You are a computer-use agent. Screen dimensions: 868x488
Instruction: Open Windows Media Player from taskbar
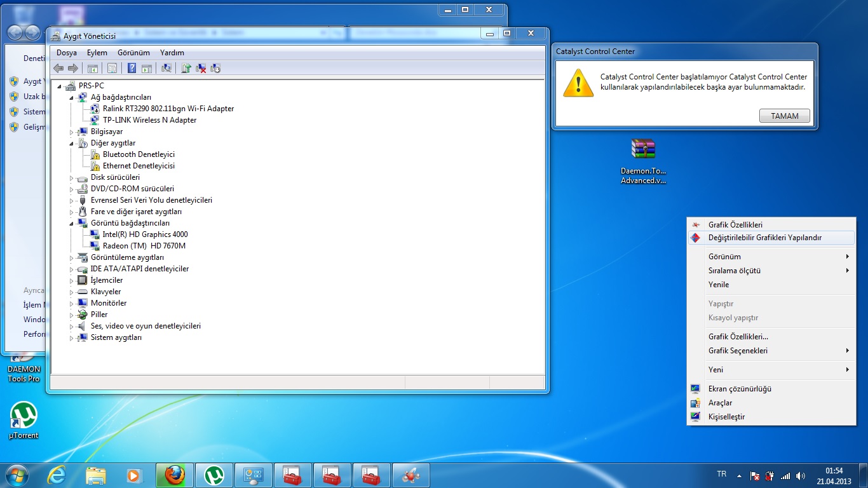pos(133,475)
